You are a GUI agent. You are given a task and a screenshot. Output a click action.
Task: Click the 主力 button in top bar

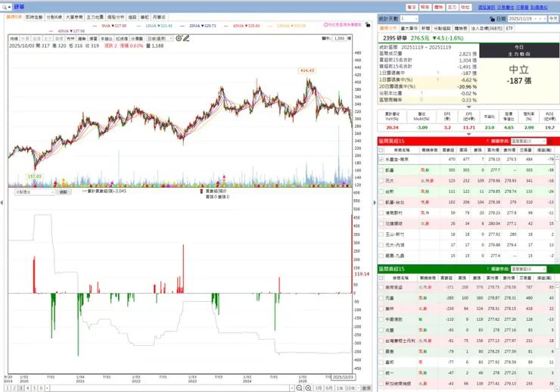[x=452, y=7]
